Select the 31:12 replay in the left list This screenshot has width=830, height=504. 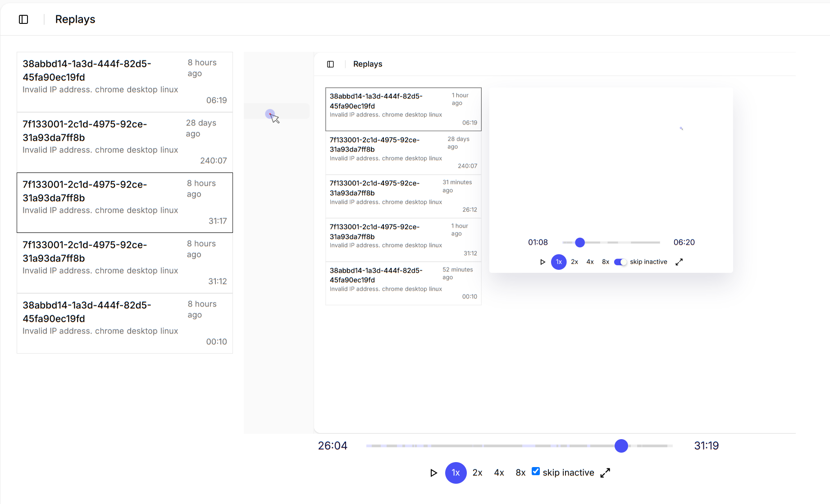pos(125,263)
